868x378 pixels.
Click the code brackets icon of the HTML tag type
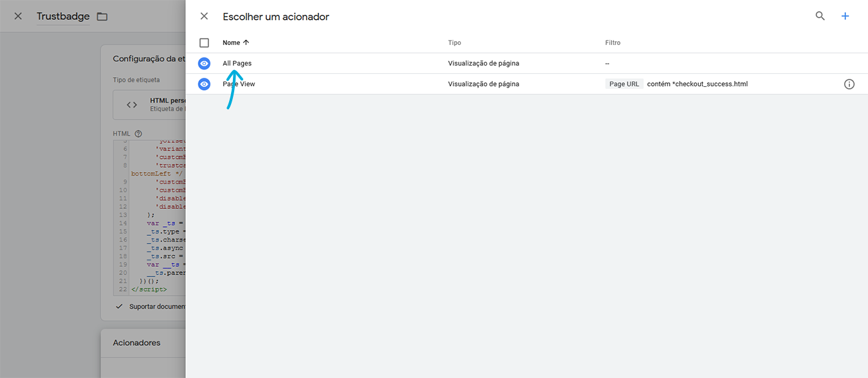(x=132, y=105)
